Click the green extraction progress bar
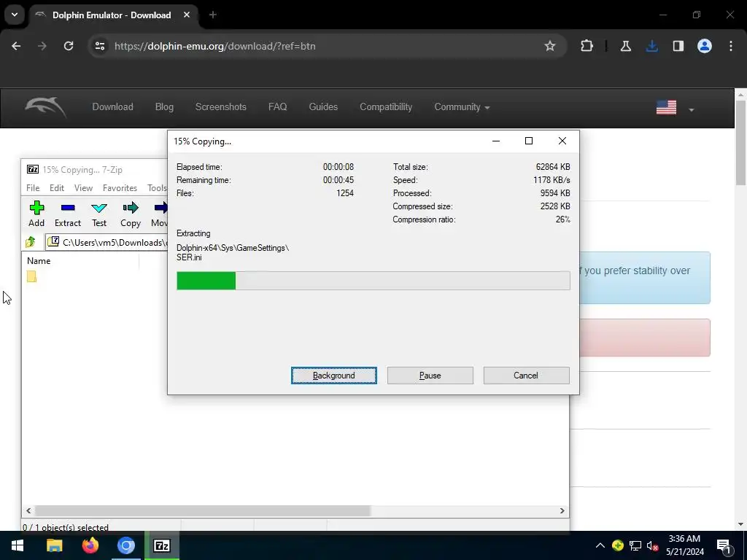The height and width of the screenshot is (560, 747). [x=206, y=281]
